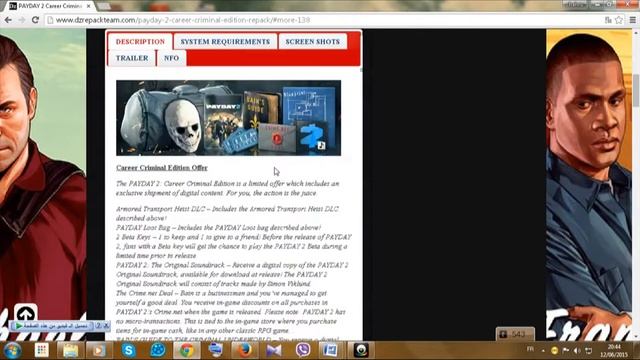Click the FR language indicator
The height and width of the screenshot is (360, 640).
(x=530, y=349)
